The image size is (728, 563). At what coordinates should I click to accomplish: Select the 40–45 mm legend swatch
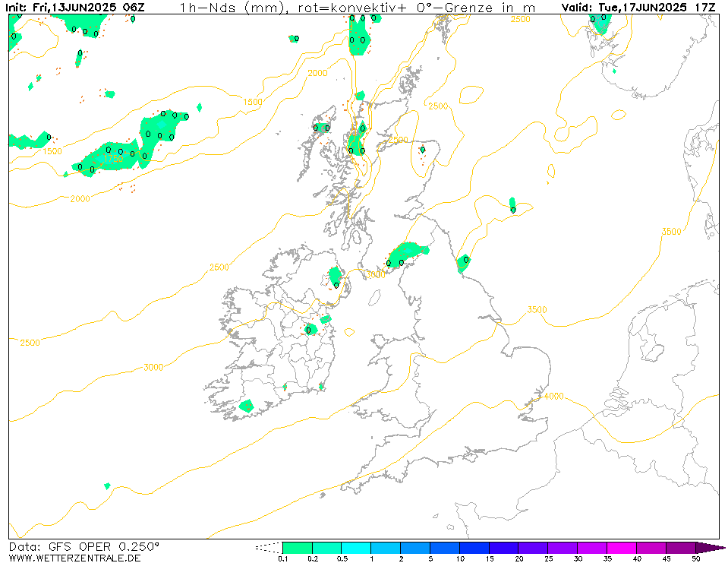click(651, 548)
